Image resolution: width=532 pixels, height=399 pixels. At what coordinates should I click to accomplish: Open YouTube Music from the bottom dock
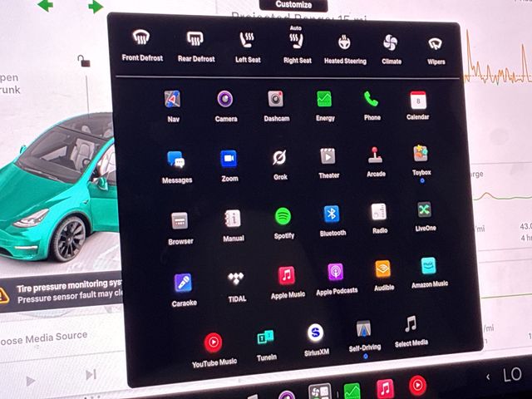pyautogui.click(x=417, y=386)
